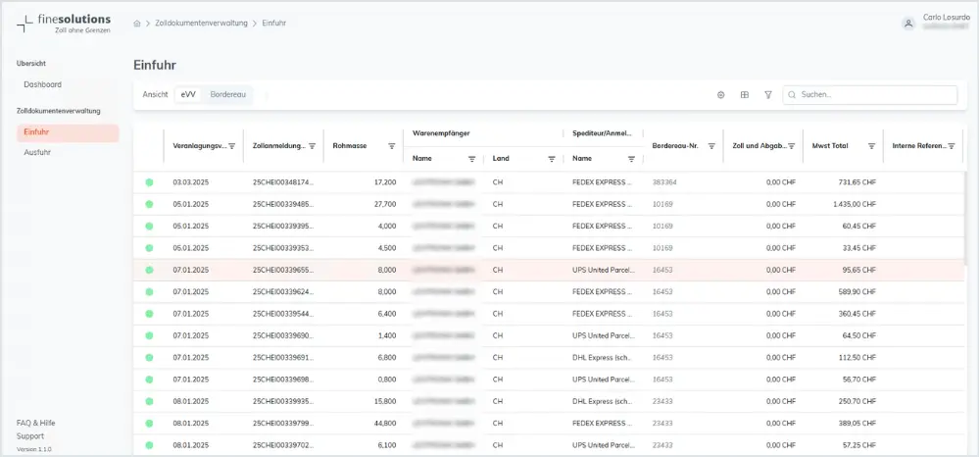Filter the Zoll und Abgab... column
Image resolution: width=980 pixels, height=457 pixels.
(791, 146)
